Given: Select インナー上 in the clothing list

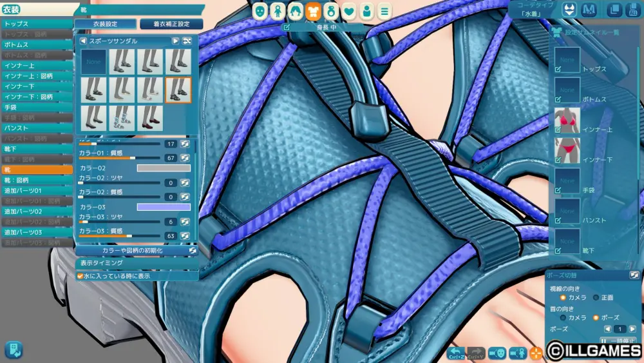Looking at the screenshot, I should coord(37,65).
